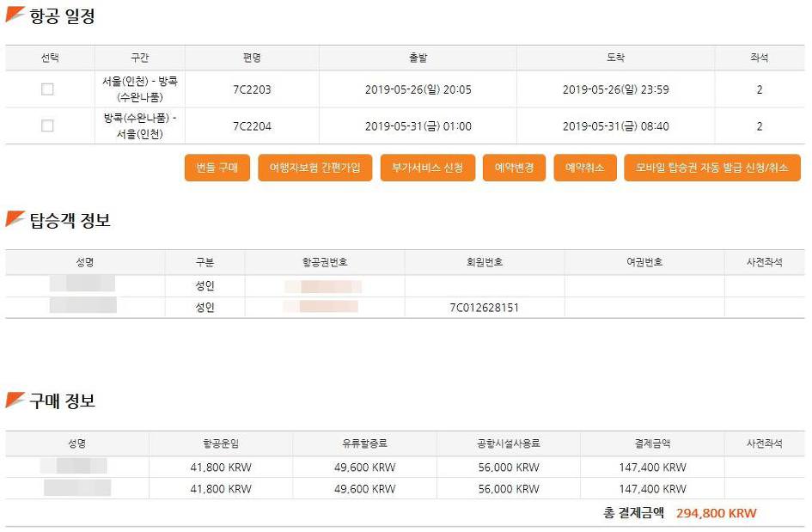Click the 구분 column header
This screenshot has width=812, height=532.
pos(205,262)
